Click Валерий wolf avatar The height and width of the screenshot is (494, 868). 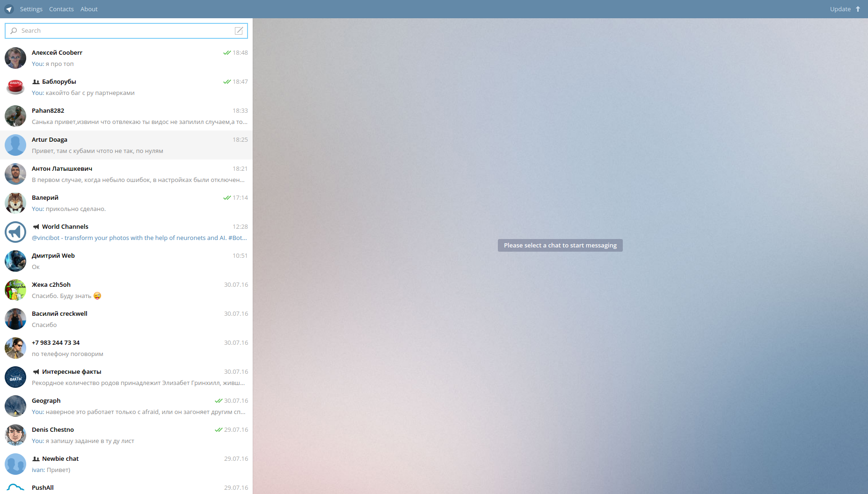15,203
